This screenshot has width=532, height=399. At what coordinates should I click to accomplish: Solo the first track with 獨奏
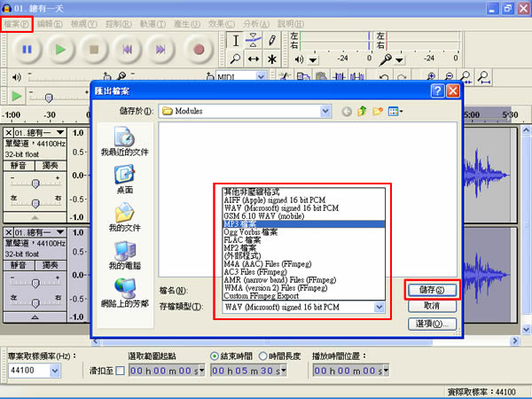(x=51, y=166)
